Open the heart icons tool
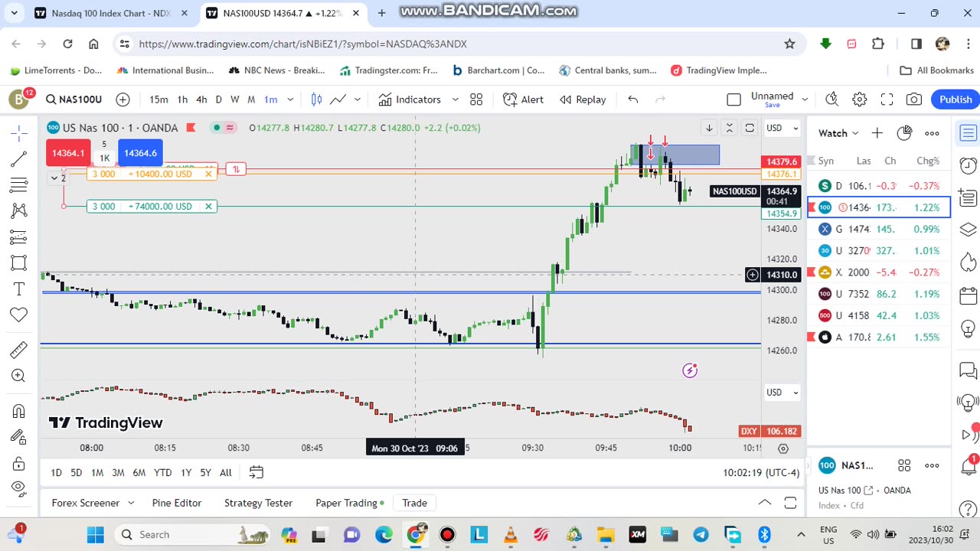 point(19,315)
